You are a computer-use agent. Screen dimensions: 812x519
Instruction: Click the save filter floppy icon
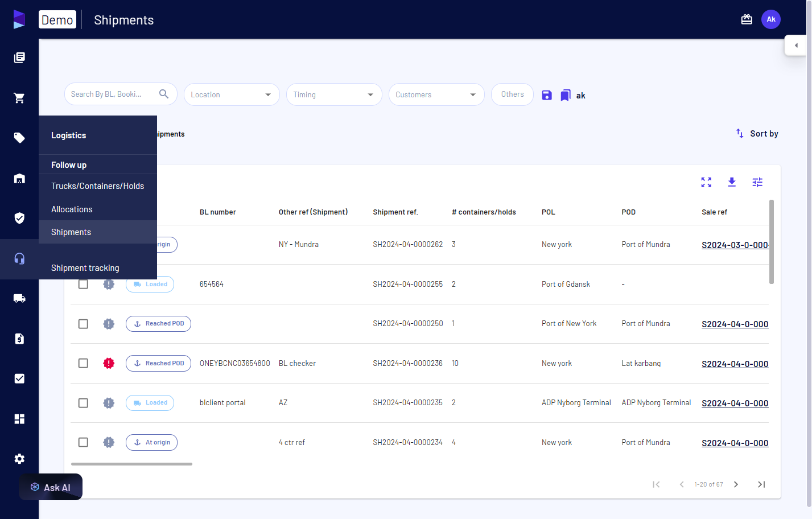point(547,95)
